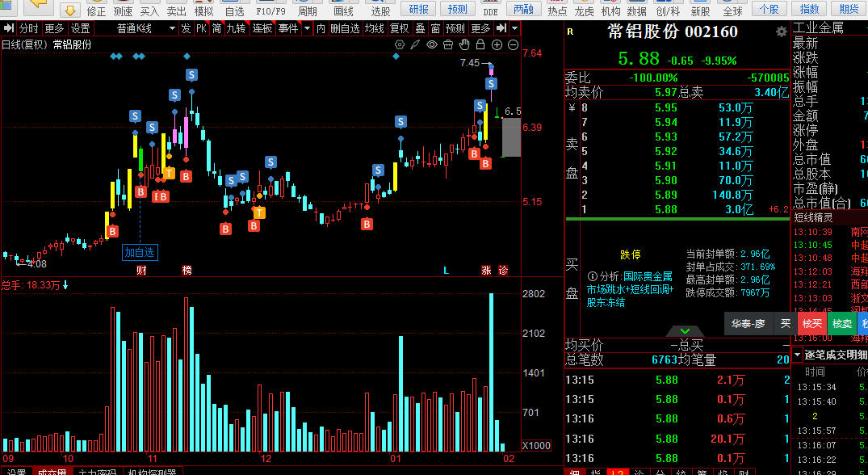Toggle the 发 indicator button
Image resolution: width=868 pixels, height=475 pixels.
tap(186, 28)
